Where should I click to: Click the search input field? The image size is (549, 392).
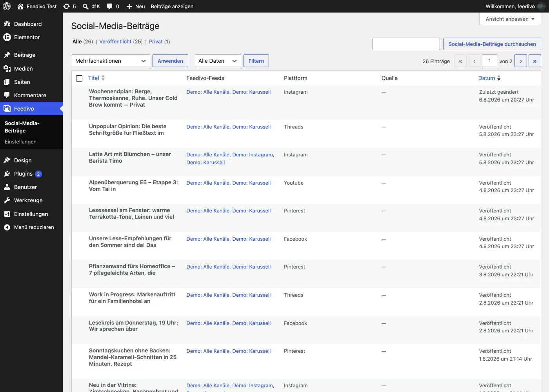click(406, 44)
